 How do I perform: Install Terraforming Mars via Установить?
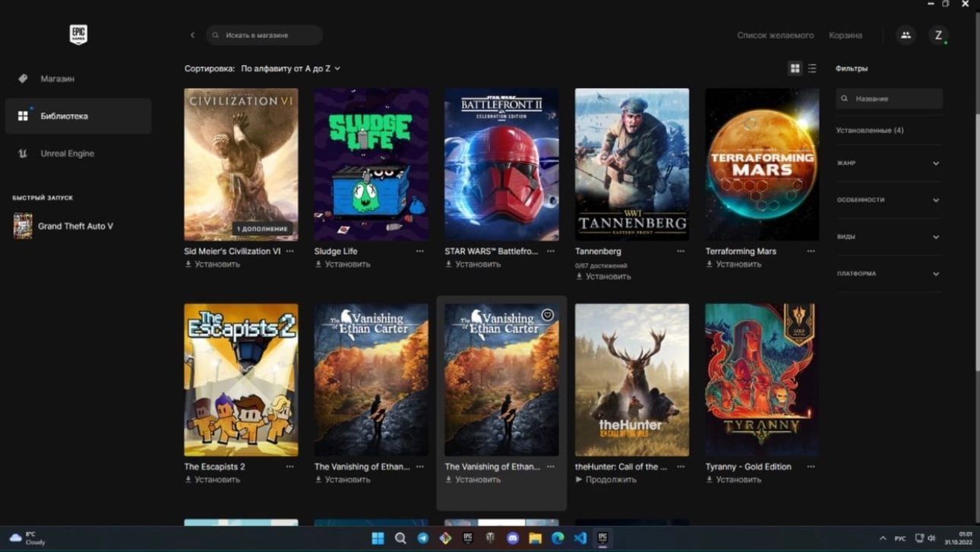coord(733,264)
